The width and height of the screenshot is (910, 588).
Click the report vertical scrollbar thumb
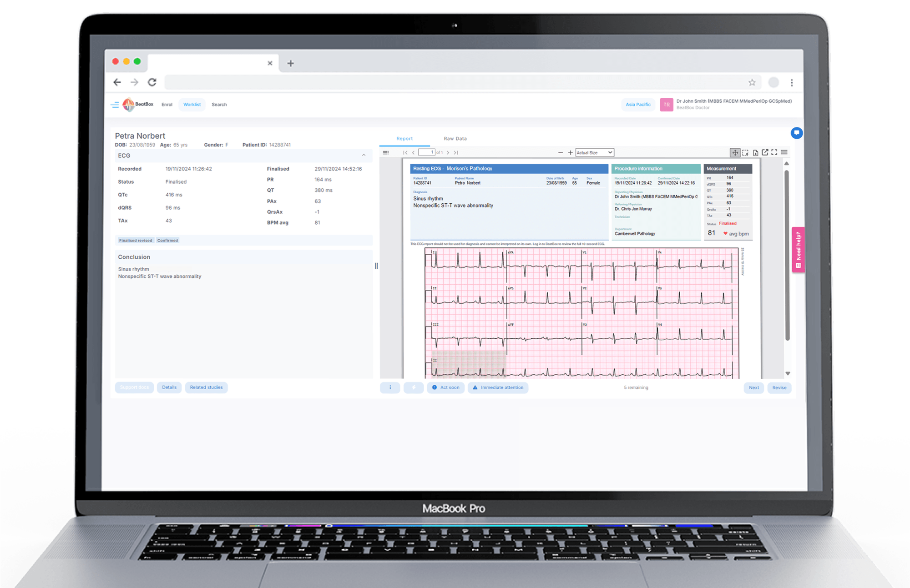787,255
